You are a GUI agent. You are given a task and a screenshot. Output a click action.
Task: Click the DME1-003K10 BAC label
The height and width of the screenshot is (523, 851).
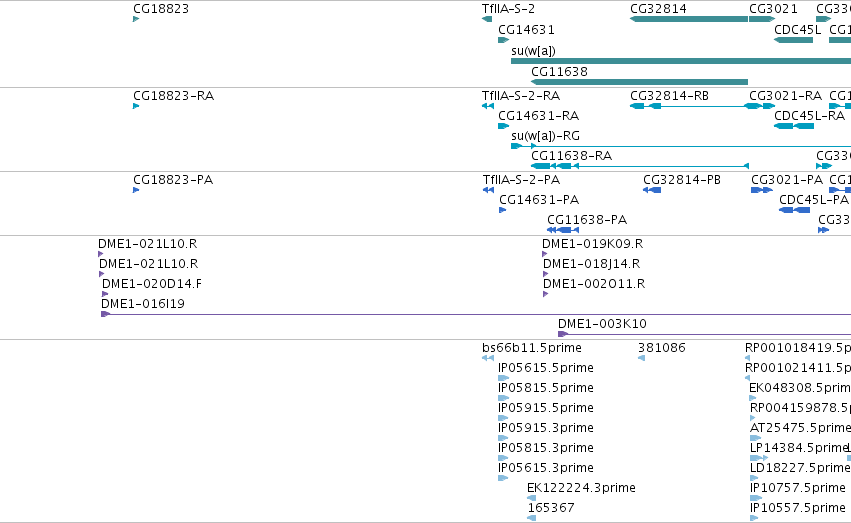click(x=602, y=324)
